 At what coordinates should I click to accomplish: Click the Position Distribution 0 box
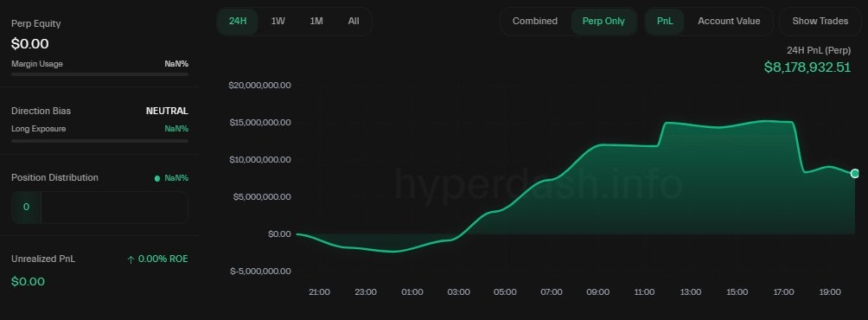[26, 207]
